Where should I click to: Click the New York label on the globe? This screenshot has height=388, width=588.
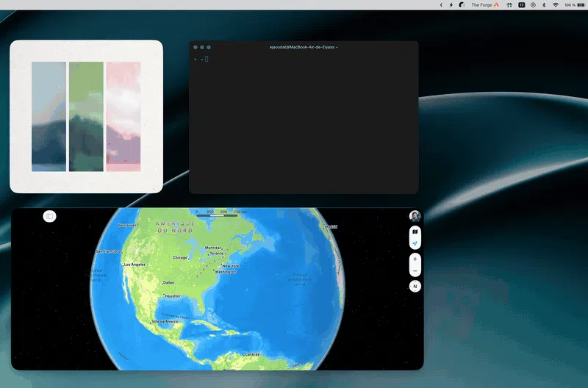pyautogui.click(x=231, y=266)
